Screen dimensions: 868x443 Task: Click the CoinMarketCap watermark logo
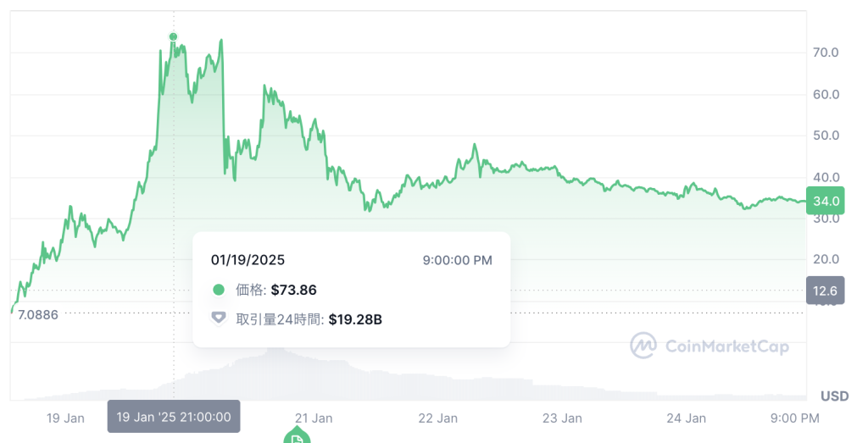(645, 345)
